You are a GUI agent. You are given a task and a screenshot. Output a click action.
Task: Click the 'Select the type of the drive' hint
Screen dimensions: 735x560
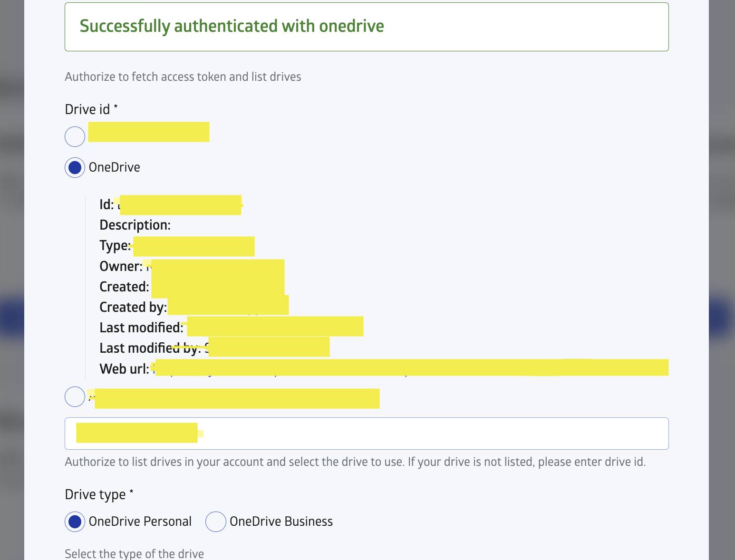pos(135,554)
